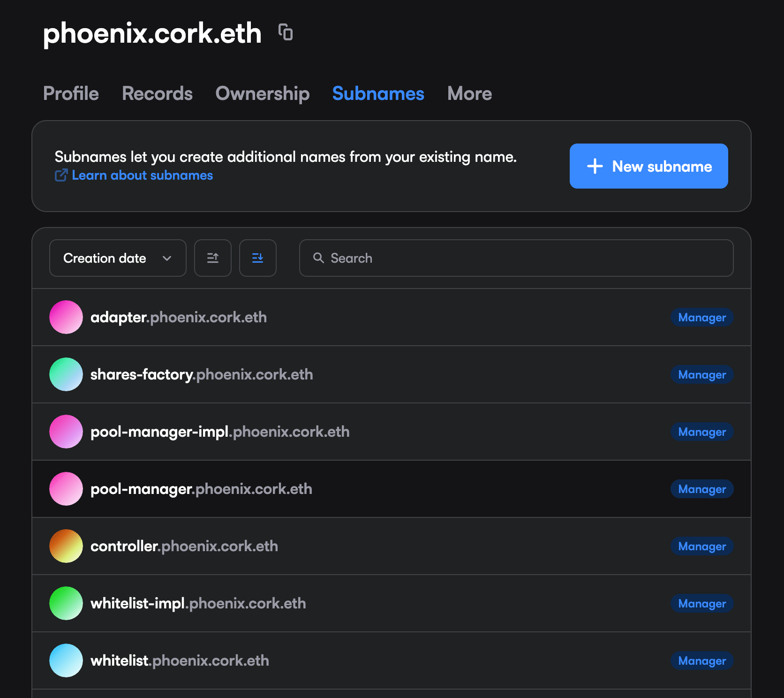Click the pool-manager subname pink avatar
The height and width of the screenshot is (698, 784).
pyautogui.click(x=66, y=489)
